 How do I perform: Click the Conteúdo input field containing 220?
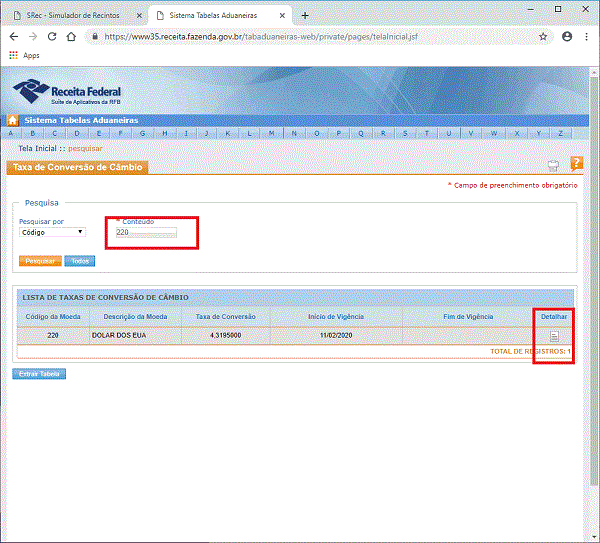point(146,232)
